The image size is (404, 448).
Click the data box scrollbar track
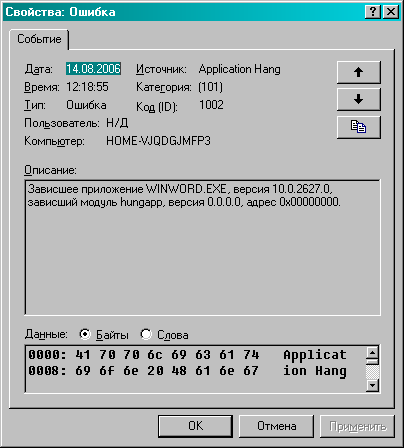[x=372, y=372]
